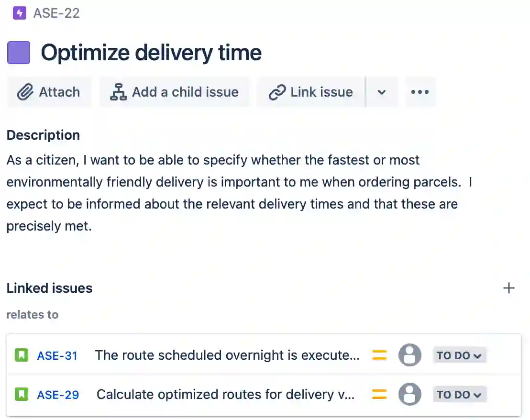Click the purple epic color square
Screen dimensions: 530x420
(x=19, y=53)
